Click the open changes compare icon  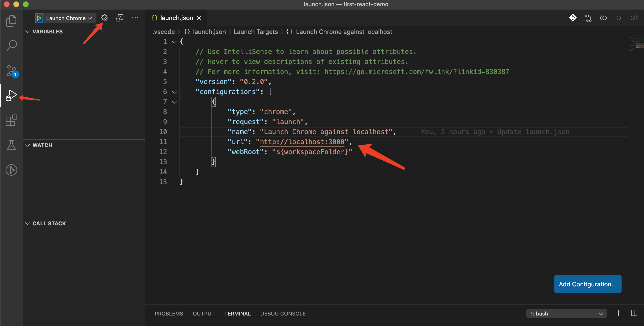[588, 18]
